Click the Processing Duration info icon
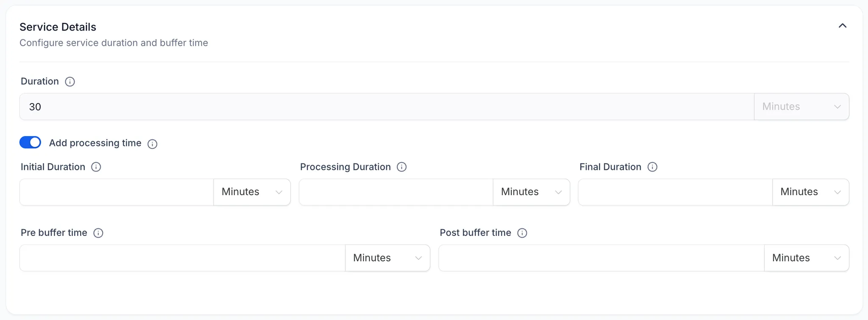 (402, 167)
